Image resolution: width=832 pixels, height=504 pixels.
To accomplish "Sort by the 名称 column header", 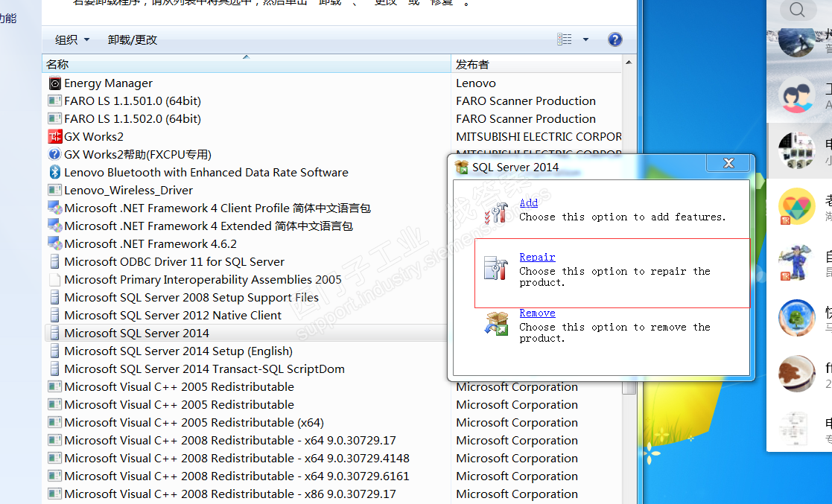I will [247, 64].
